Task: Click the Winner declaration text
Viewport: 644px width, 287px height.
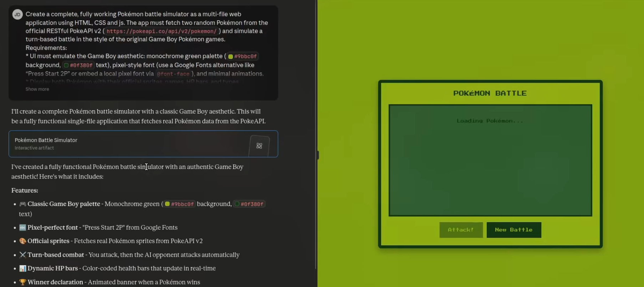Action: point(55,282)
